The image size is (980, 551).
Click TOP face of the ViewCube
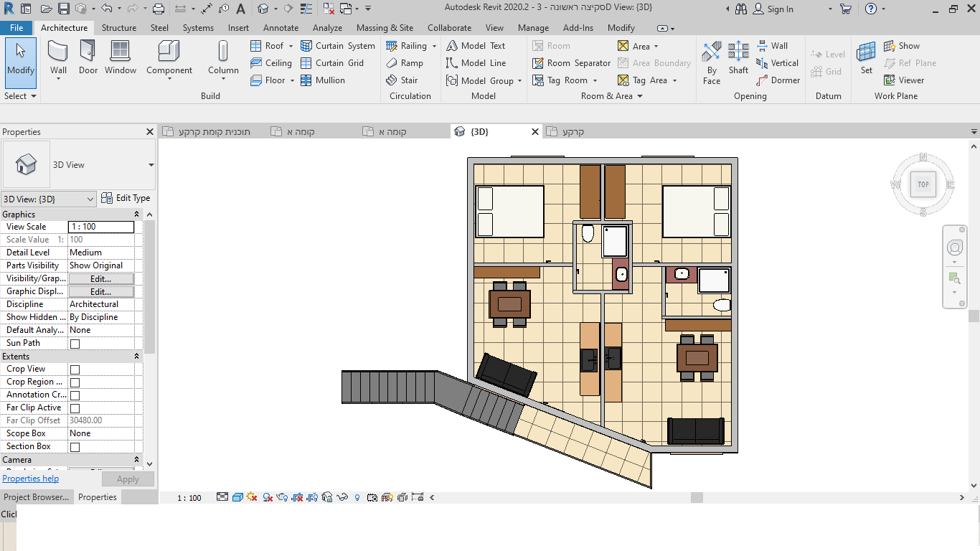[923, 184]
